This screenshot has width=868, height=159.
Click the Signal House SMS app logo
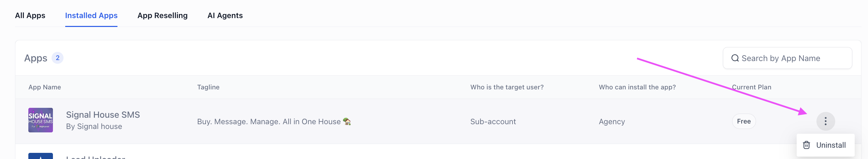pos(41,120)
